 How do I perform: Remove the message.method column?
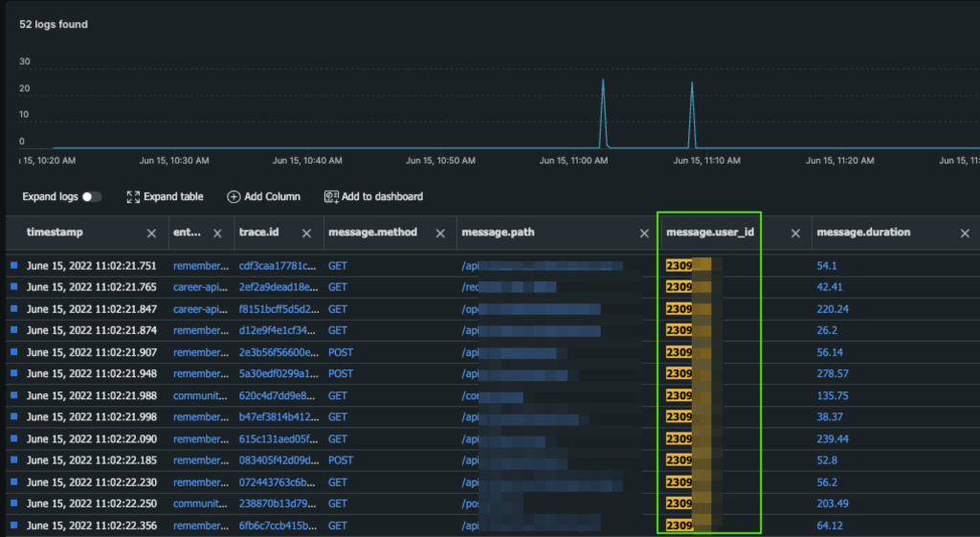point(440,234)
